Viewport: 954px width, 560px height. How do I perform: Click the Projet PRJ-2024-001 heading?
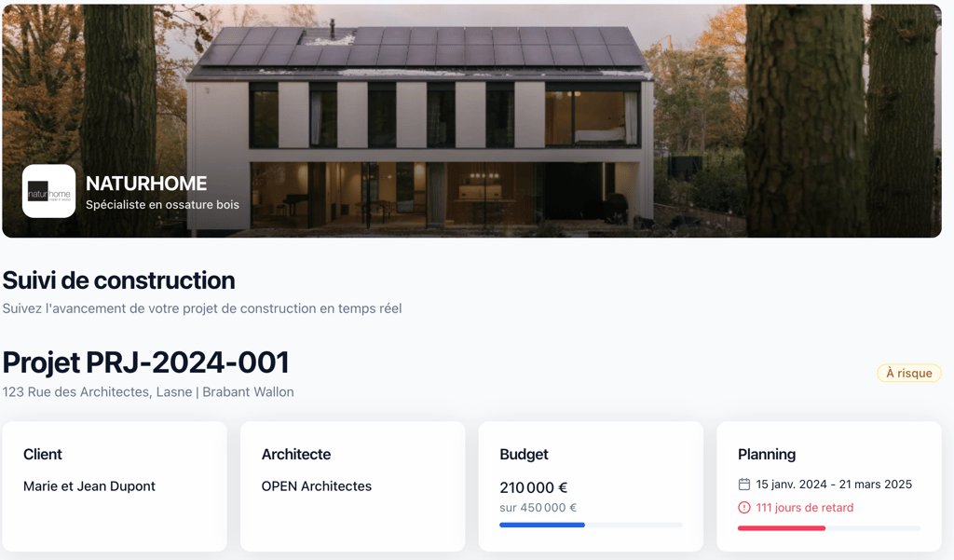(146, 362)
